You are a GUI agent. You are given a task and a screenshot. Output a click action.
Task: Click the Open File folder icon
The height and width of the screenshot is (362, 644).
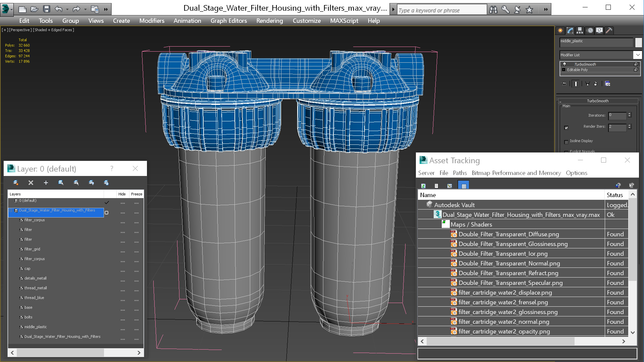34,9
